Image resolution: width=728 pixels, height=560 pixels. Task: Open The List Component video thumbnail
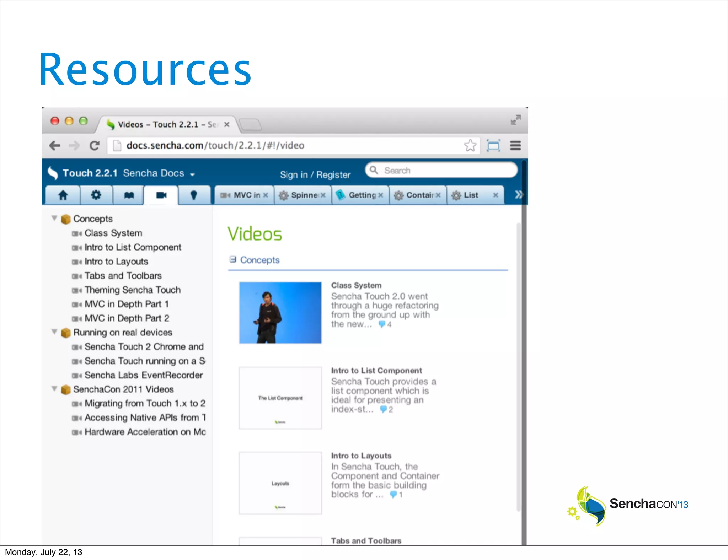(280, 398)
